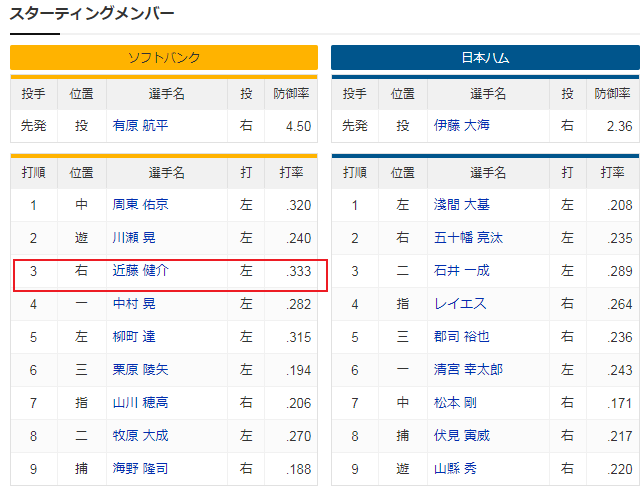This screenshot has width=641, height=503.
Task: Open player link 山川 穂高
Action: tap(140, 403)
